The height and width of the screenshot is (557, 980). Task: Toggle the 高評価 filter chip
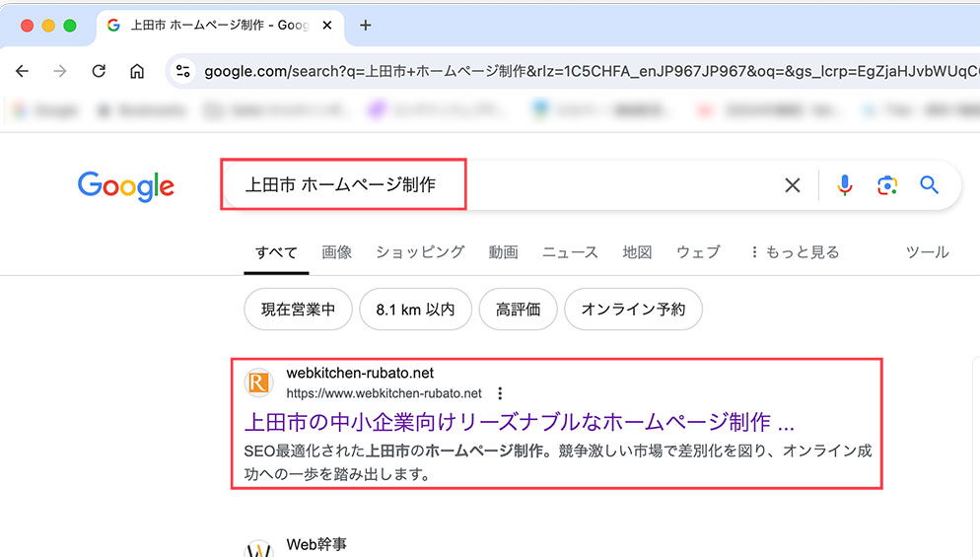(519, 310)
